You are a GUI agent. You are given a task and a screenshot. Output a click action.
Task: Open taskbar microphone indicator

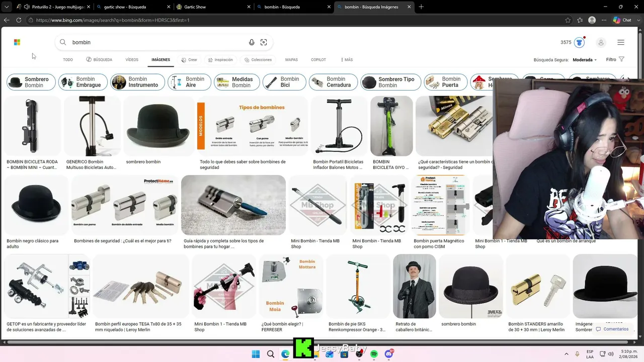pos(577,354)
